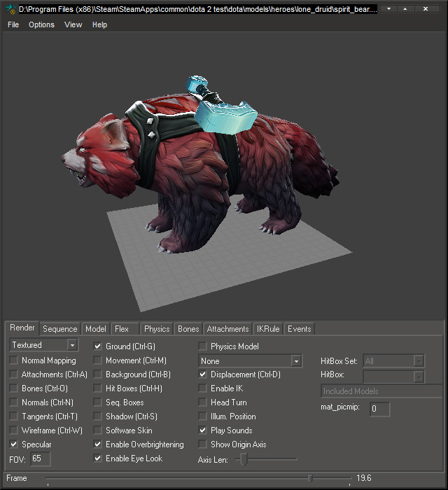Switch to the Events tab
The image size is (448, 490).
(300, 329)
